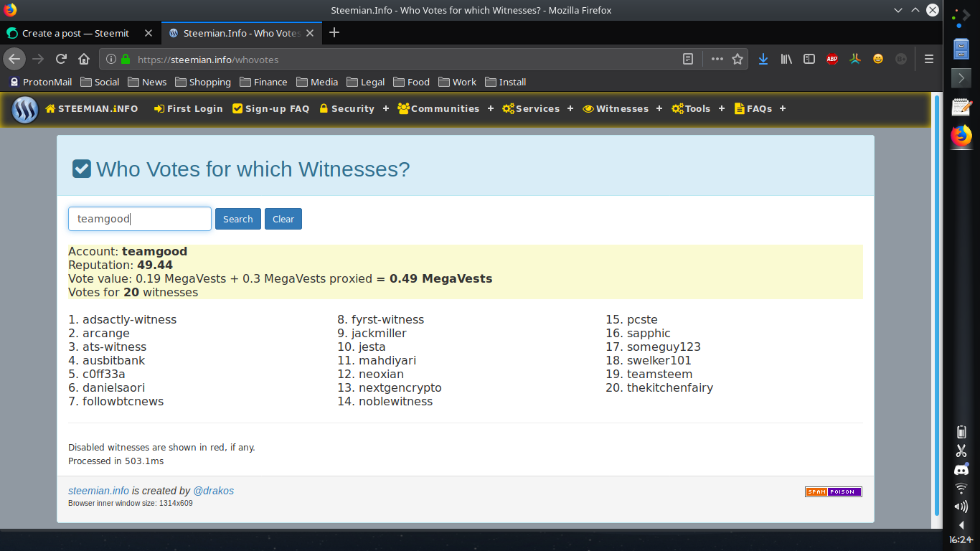Follow the @drakos link in footer
Viewport: 980px width, 551px height.
click(x=214, y=491)
